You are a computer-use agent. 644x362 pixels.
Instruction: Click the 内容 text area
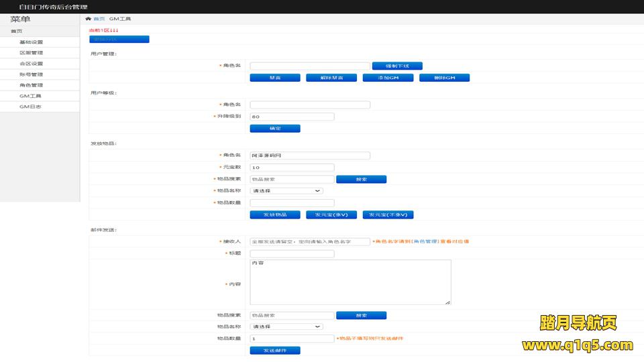[x=350, y=282]
